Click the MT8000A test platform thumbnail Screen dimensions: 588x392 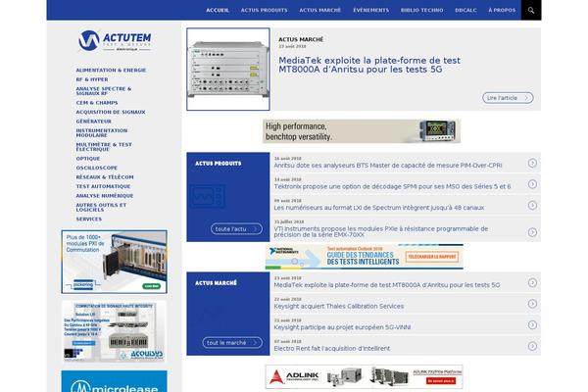(x=228, y=69)
